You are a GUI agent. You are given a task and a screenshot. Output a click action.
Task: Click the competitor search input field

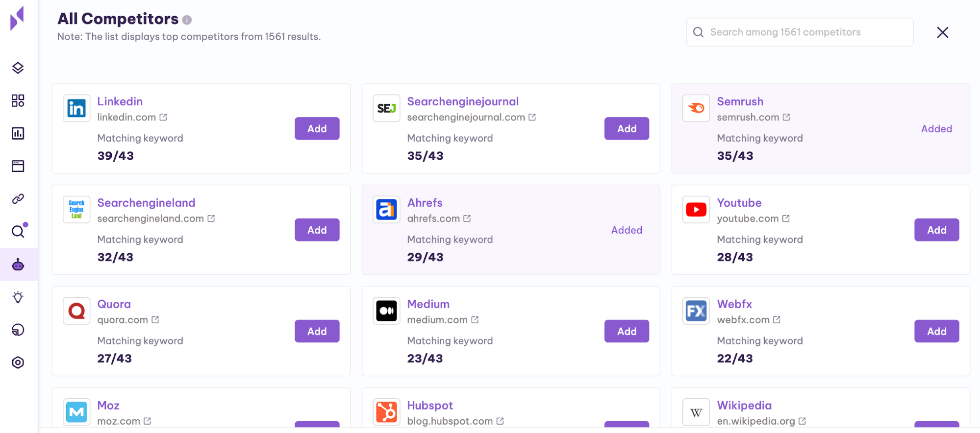(x=800, y=32)
